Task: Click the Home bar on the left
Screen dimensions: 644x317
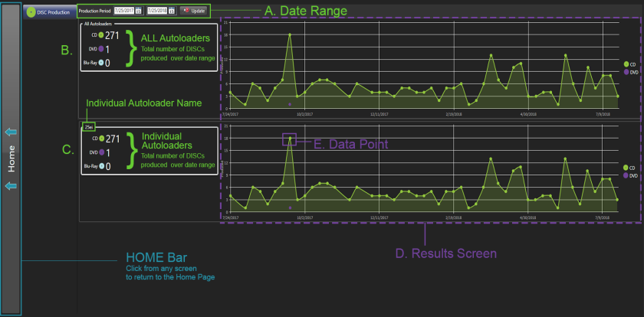Action: [11, 158]
